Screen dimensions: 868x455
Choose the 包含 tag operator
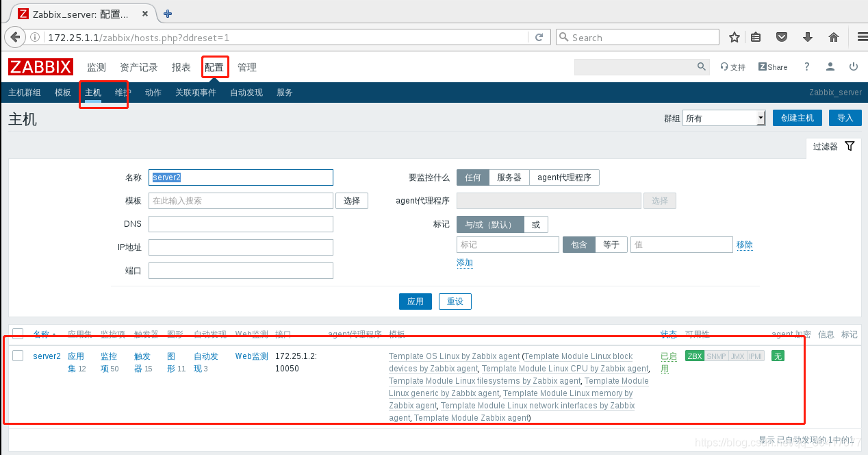click(579, 245)
